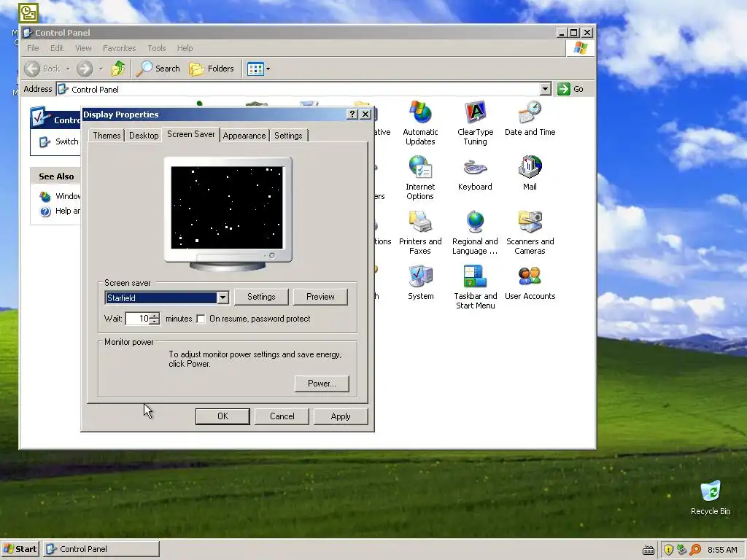The width and height of the screenshot is (747, 560).
Task: Increase the Wait minutes spinner
Action: click(x=155, y=315)
